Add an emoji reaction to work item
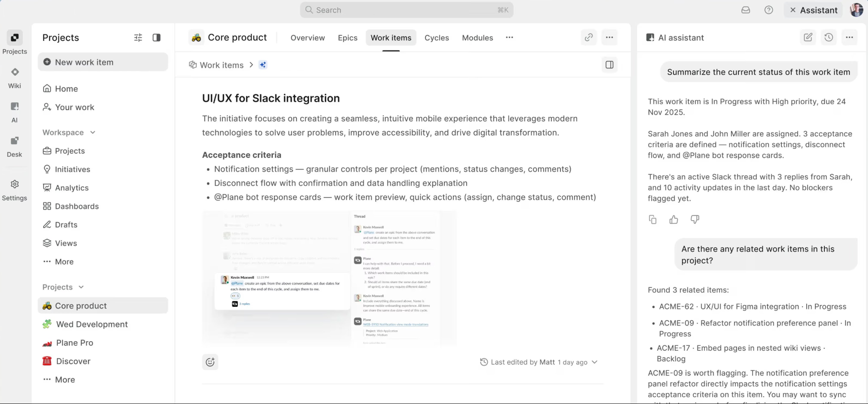The height and width of the screenshot is (404, 868). coord(210,362)
